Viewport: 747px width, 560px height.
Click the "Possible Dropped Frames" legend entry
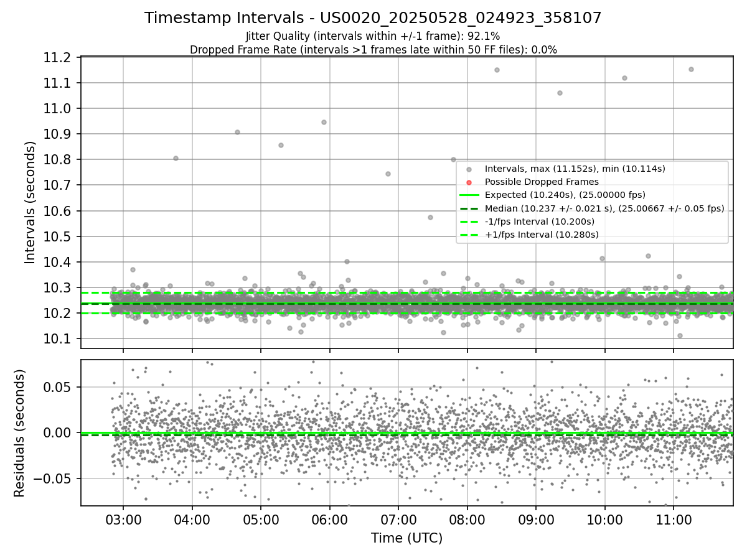pos(542,182)
